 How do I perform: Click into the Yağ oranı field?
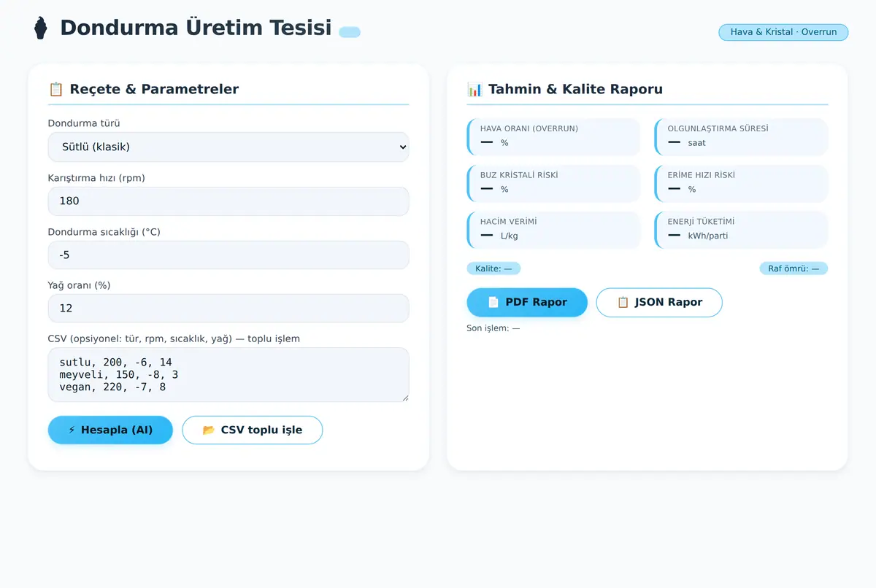[228, 308]
